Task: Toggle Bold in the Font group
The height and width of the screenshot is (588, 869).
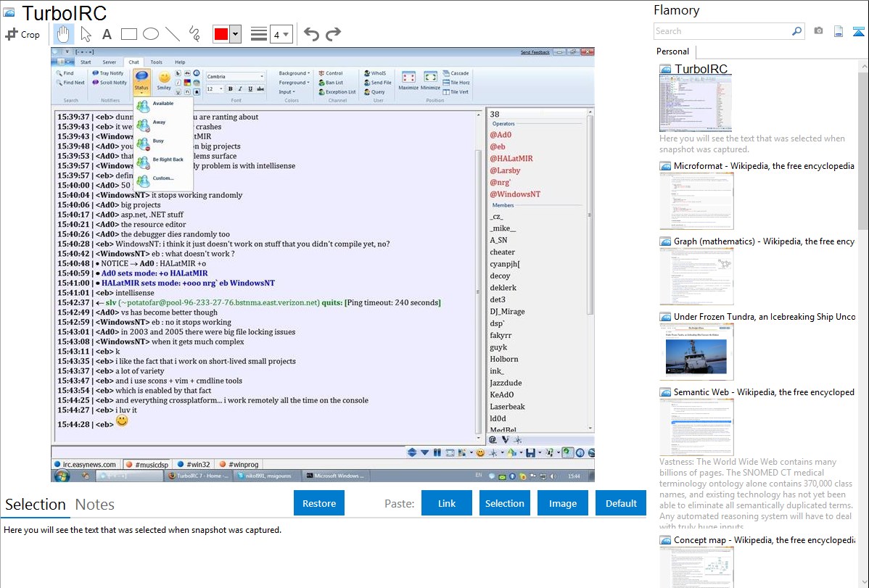Action: click(x=231, y=88)
